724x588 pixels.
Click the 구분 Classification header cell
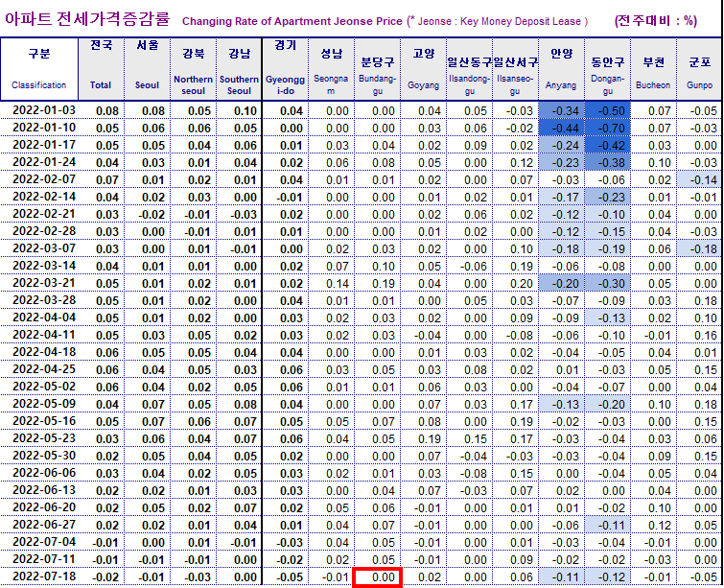click(39, 69)
